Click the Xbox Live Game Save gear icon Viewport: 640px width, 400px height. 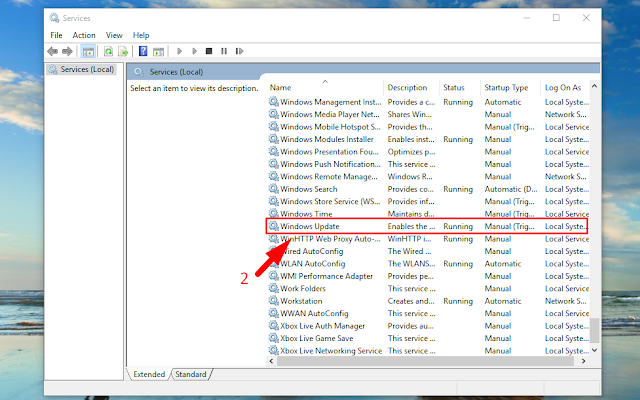(x=273, y=338)
